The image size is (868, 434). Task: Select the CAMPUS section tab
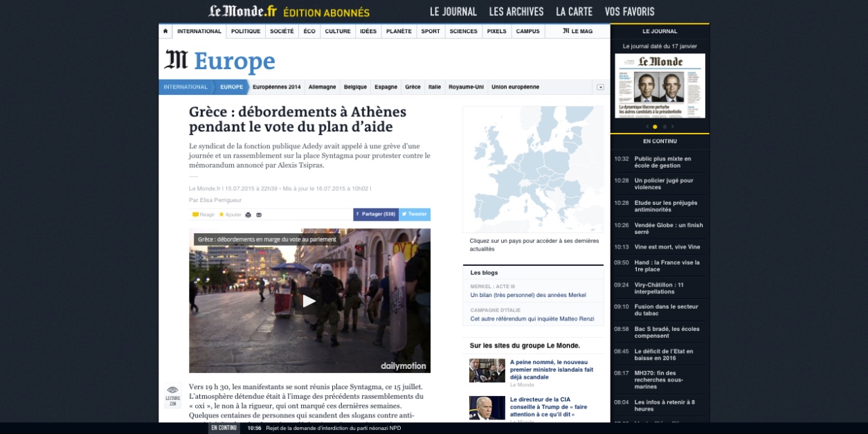click(527, 31)
